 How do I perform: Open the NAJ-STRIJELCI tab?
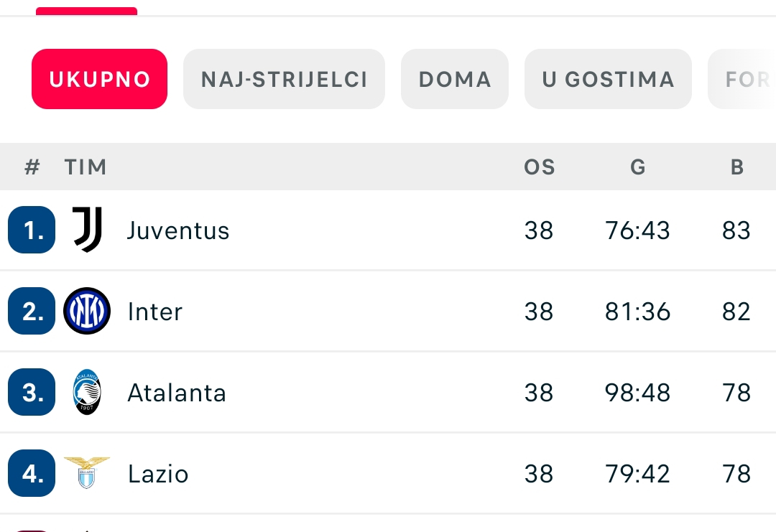click(284, 79)
